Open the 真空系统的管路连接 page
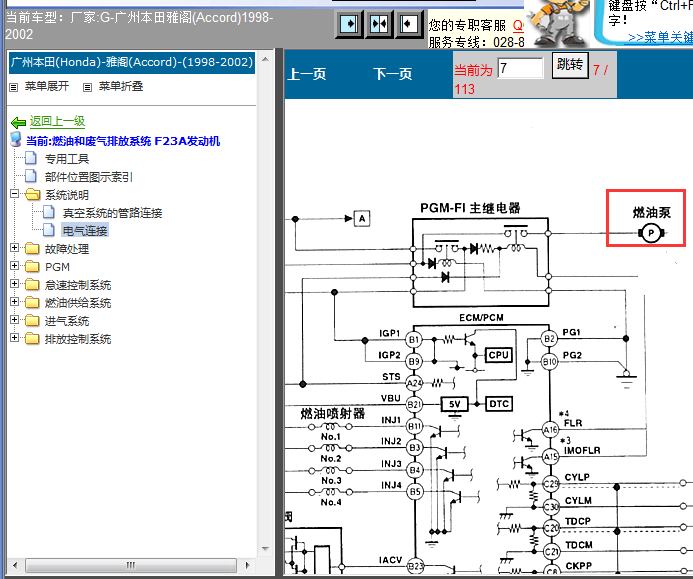The height and width of the screenshot is (579, 693). pos(112,213)
